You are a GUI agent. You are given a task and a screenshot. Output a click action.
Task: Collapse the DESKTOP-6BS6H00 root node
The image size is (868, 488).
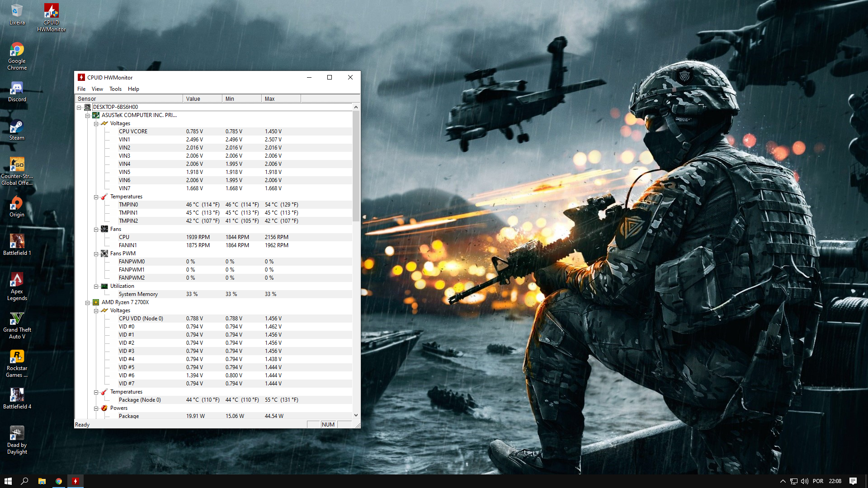tap(79, 108)
